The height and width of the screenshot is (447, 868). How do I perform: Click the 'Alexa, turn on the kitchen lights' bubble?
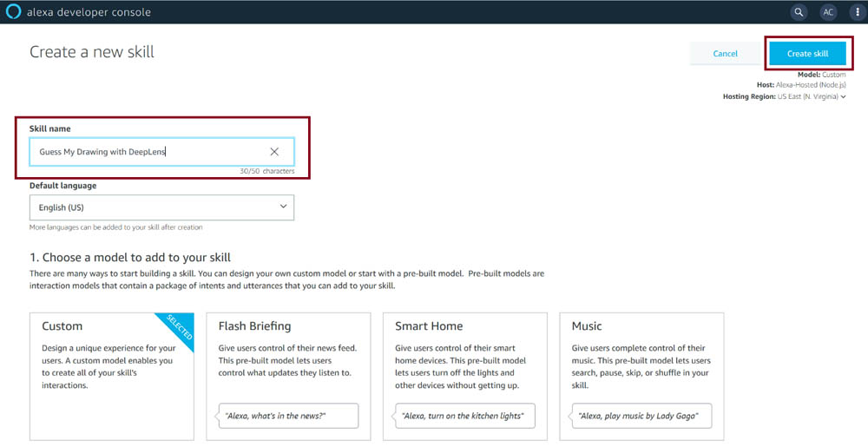click(x=465, y=416)
